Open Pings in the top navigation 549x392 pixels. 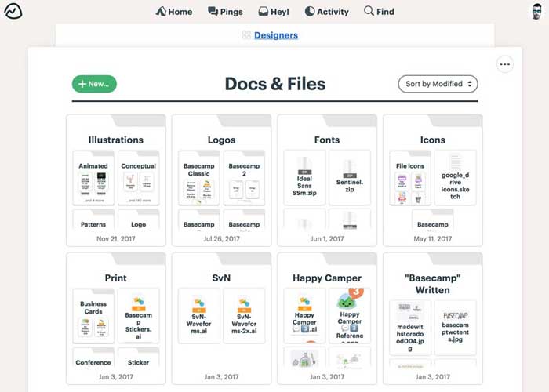[x=225, y=12]
